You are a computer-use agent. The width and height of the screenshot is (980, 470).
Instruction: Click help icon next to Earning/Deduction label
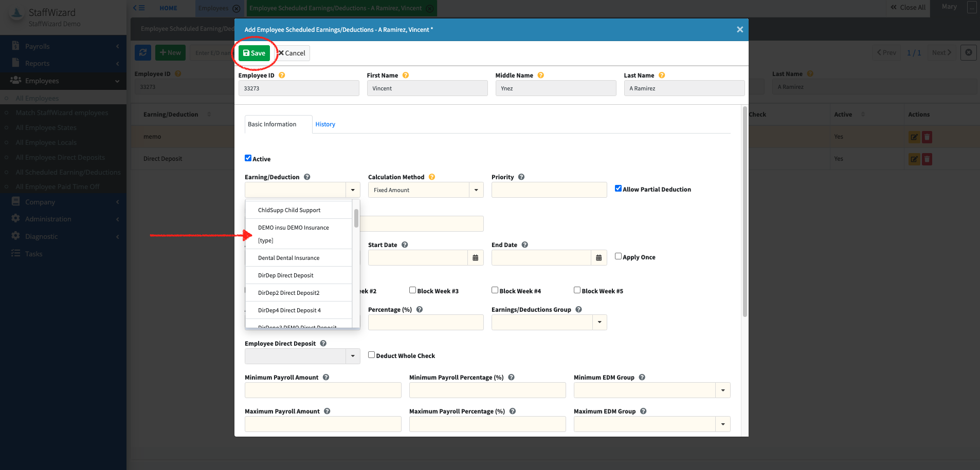click(x=307, y=177)
